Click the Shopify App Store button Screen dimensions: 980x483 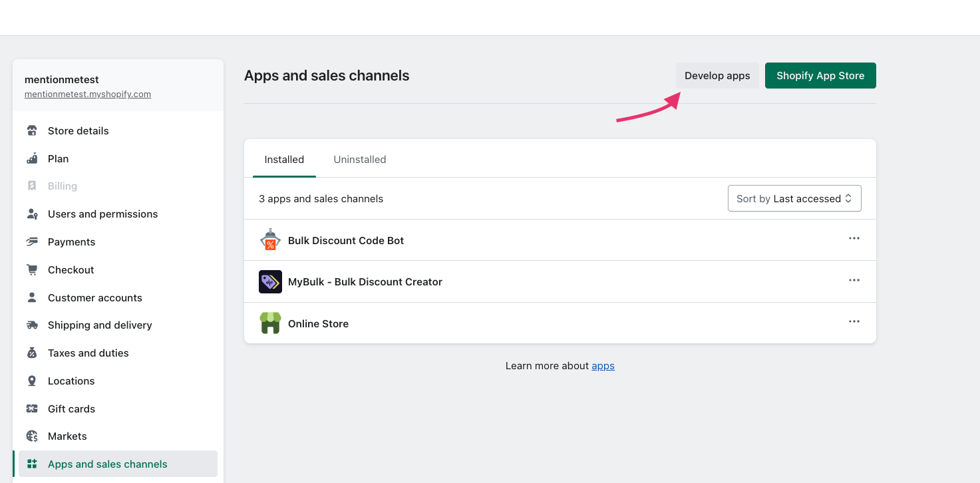[820, 75]
